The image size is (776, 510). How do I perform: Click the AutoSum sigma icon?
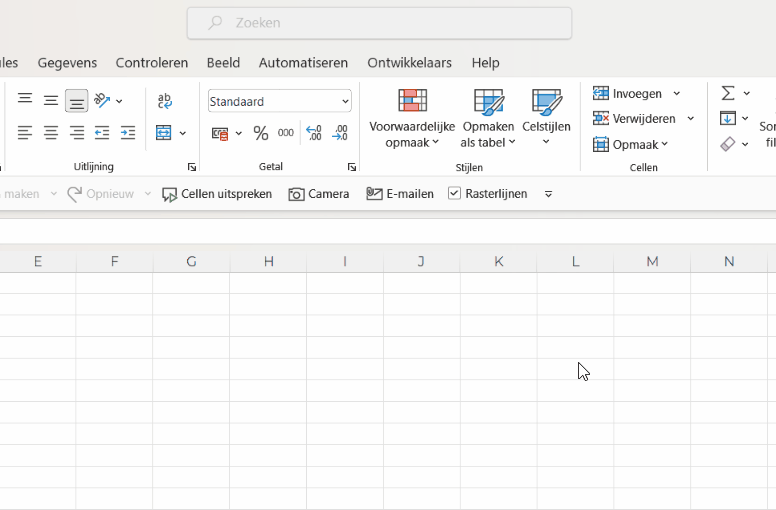[x=728, y=93]
